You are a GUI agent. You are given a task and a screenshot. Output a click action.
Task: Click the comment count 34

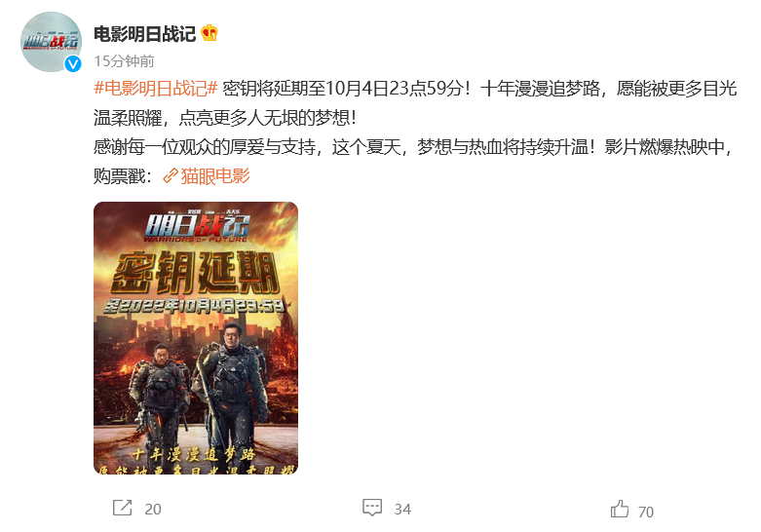402,510
